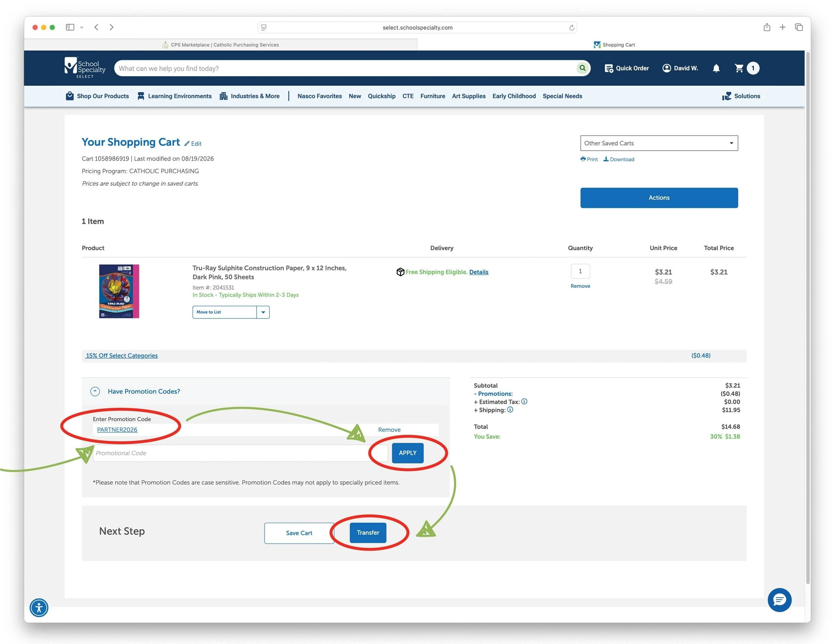Open a new Safari tab
The width and height of the screenshot is (835, 644).
tap(783, 27)
